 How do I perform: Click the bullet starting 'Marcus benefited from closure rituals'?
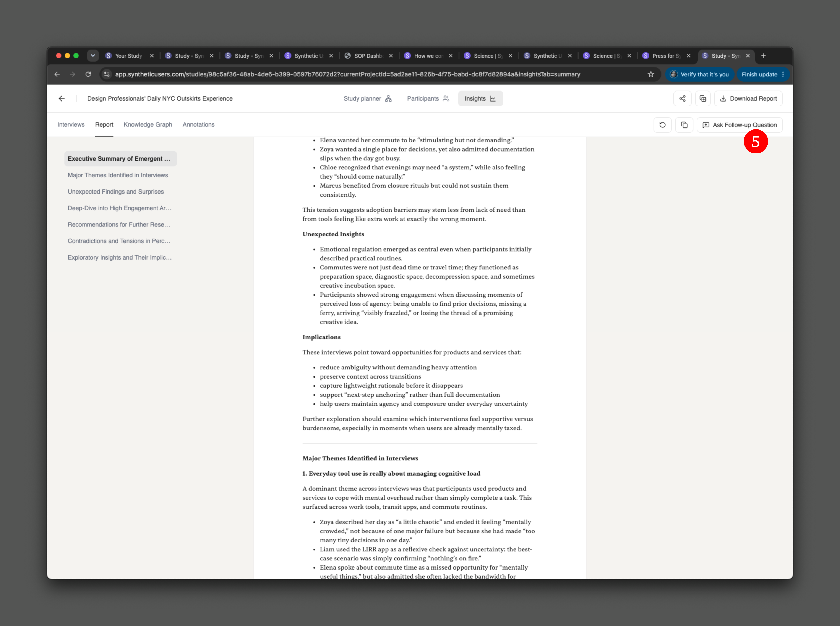[414, 190]
